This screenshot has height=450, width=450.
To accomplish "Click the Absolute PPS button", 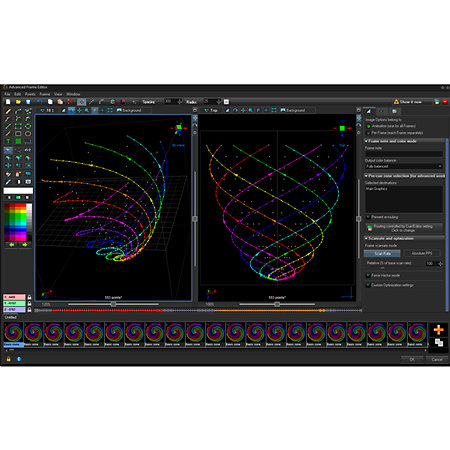I will point(422,253).
